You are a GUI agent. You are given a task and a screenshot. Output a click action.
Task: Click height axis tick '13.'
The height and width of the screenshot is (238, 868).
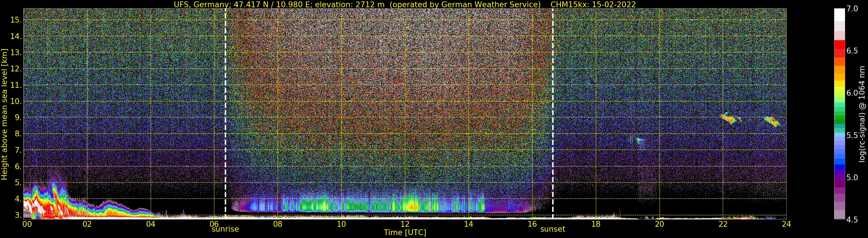click(x=16, y=53)
